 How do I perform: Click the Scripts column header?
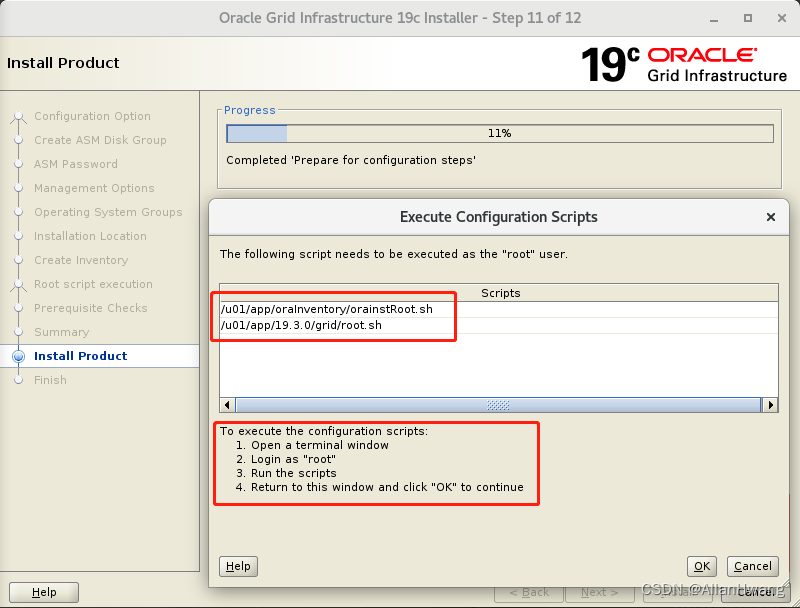500,293
